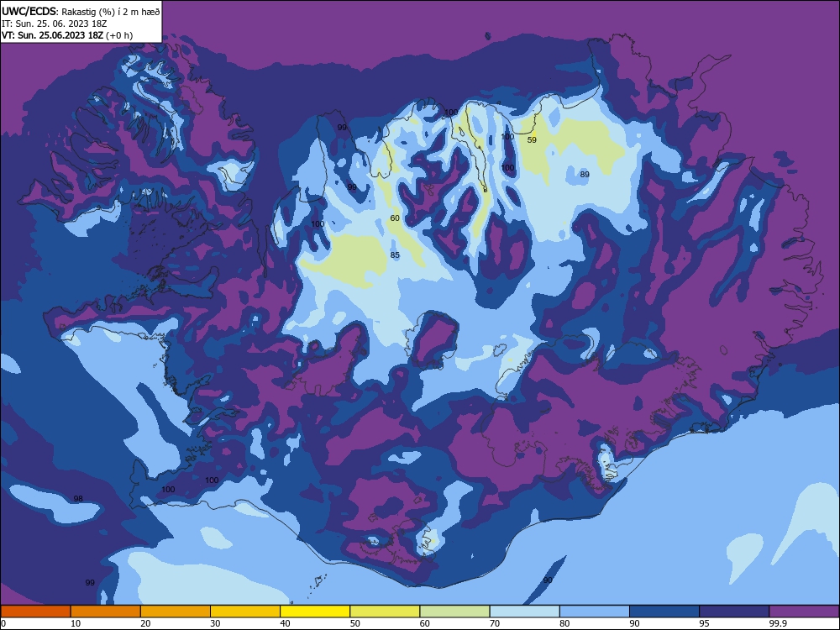840x630 pixels.
Task: Pick the 50–60% pale yellow legend swatch
Action: [386, 612]
